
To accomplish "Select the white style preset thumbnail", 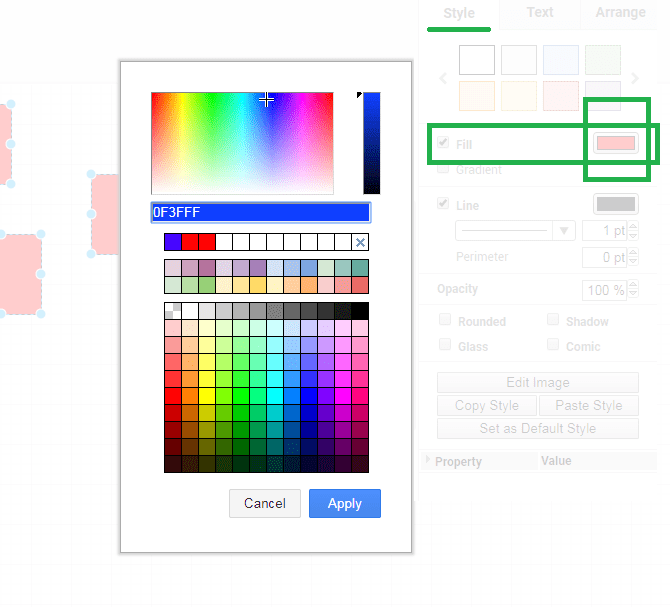I will pyautogui.click(x=477, y=60).
